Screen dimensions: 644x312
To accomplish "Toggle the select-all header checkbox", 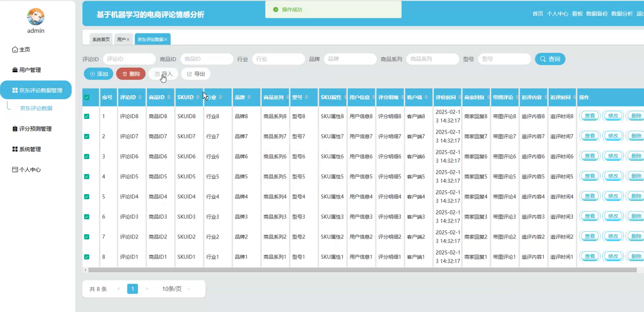I will click(x=87, y=98).
